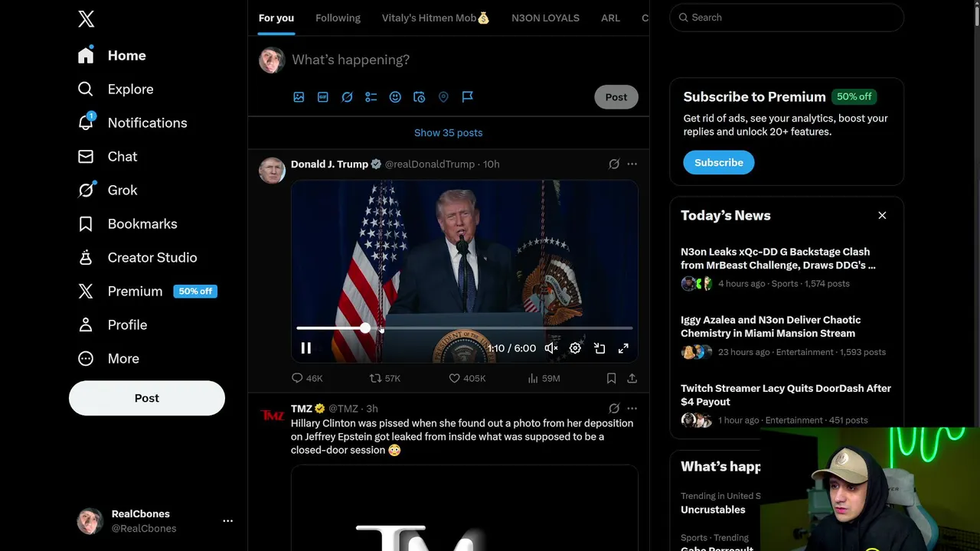Unmute the video volume
This screenshot has width=980, height=551.
[551, 348]
